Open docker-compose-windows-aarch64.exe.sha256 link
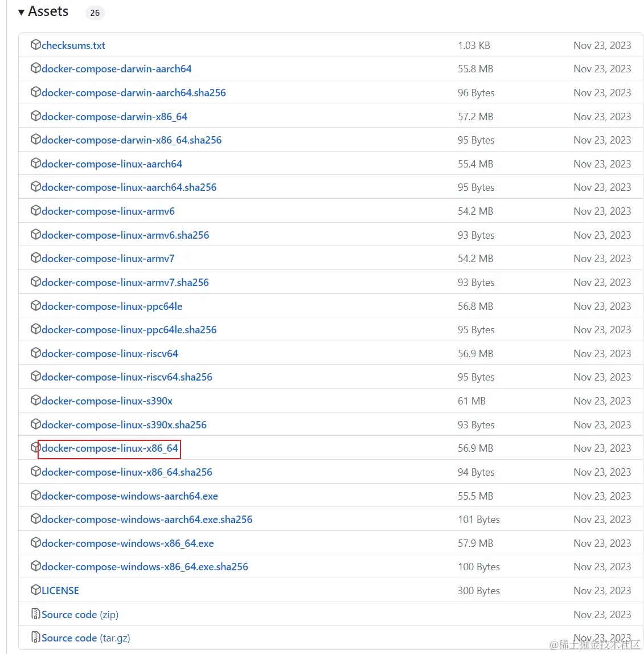 point(147,520)
